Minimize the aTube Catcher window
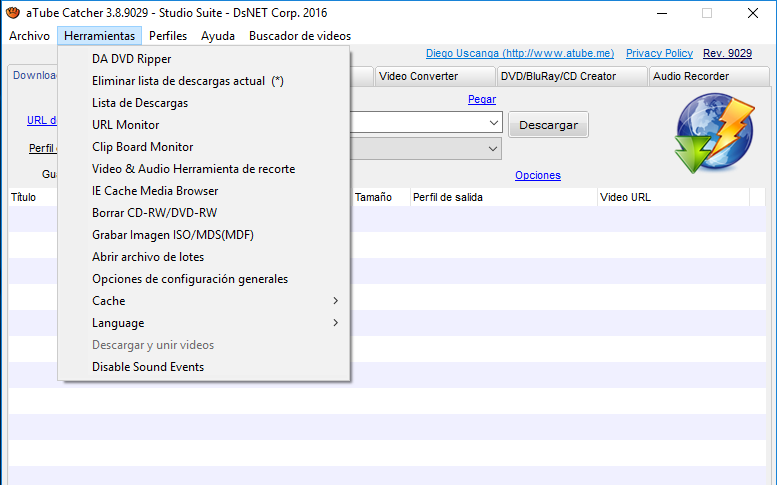 click(x=662, y=13)
